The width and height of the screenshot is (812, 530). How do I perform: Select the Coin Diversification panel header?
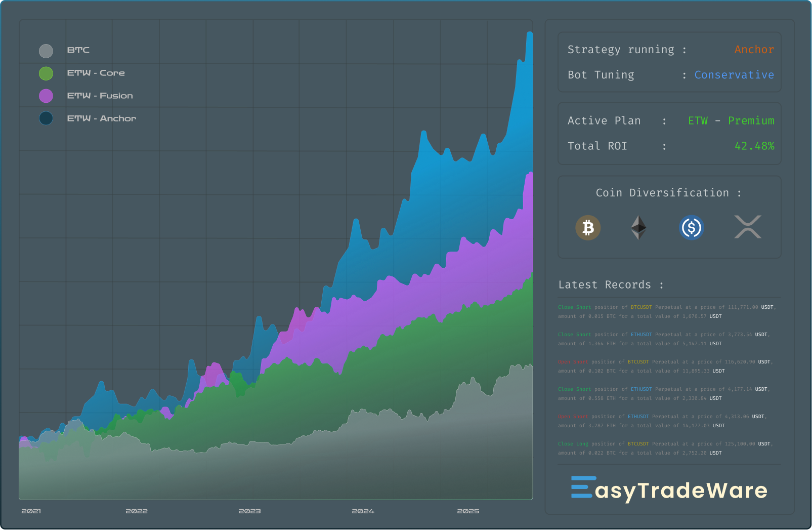tap(668, 192)
